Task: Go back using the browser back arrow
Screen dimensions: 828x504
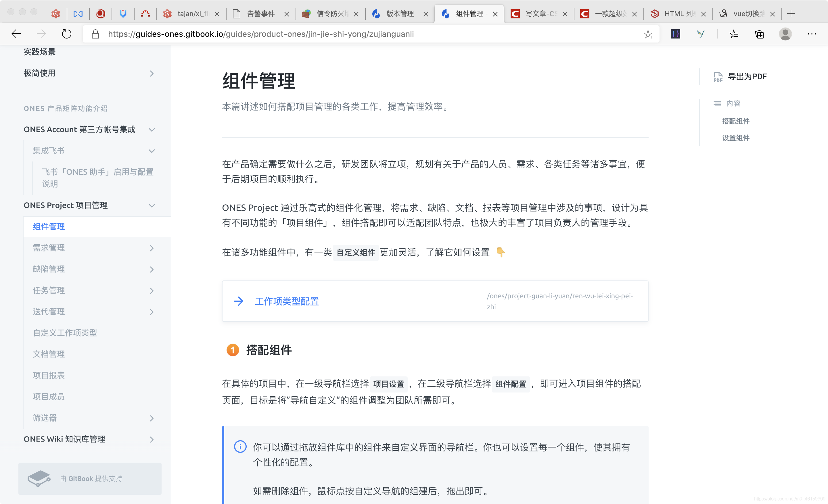Action: (x=16, y=34)
